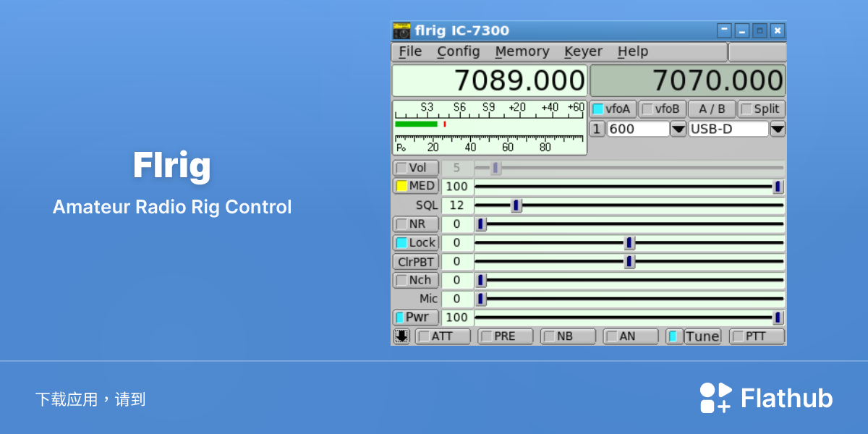Click the 7089.000 vfoA frequency display
Screen dimensions: 868x434
490,80
